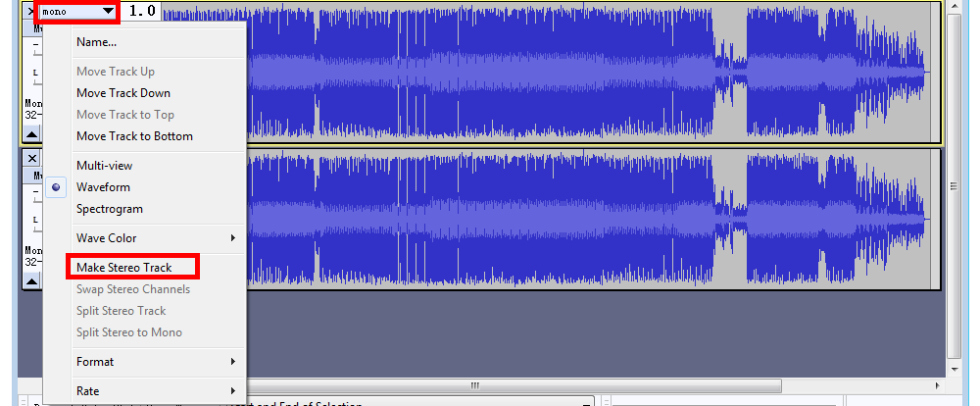Open the mono track name dropdown
The height and width of the screenshot is (406, 980).
click(78, 11)
